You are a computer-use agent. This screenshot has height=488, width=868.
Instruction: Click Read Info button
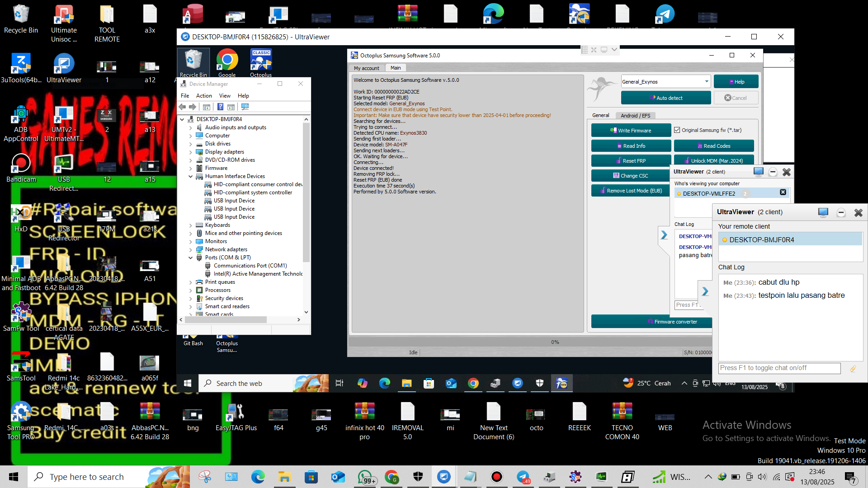pos(631,146)
